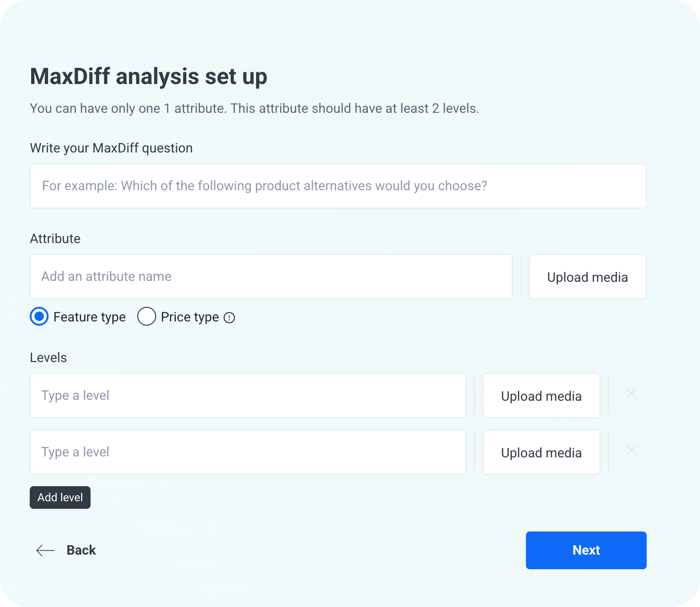Go back using the Back link
700x607 pixels.
(81, 550)
